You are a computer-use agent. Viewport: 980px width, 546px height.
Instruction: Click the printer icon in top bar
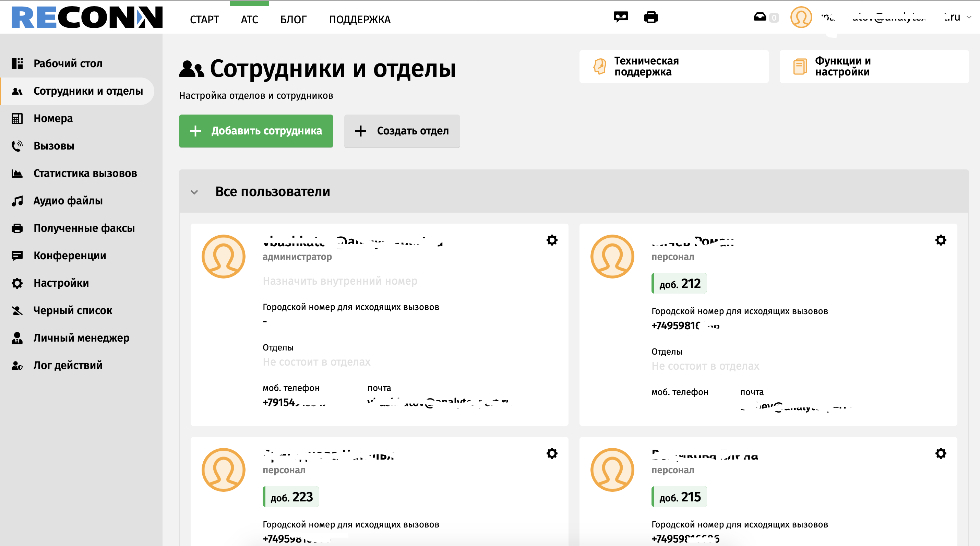coord(651,17)
